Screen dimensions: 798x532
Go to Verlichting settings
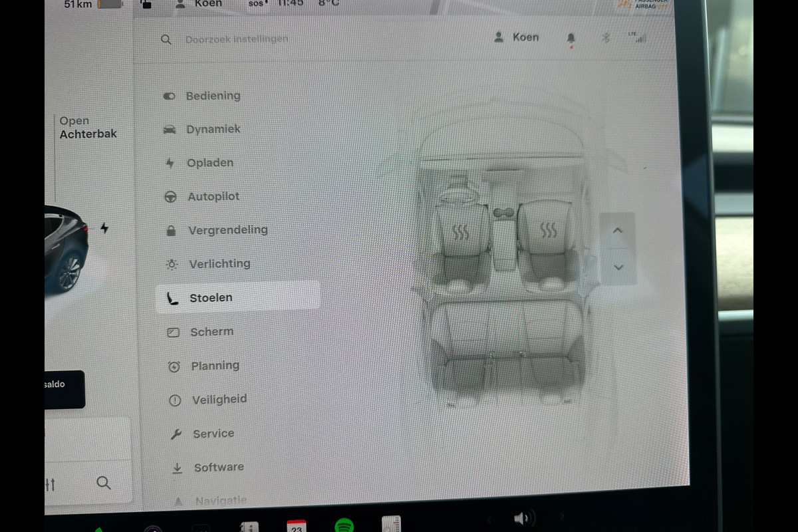(219, 264)
